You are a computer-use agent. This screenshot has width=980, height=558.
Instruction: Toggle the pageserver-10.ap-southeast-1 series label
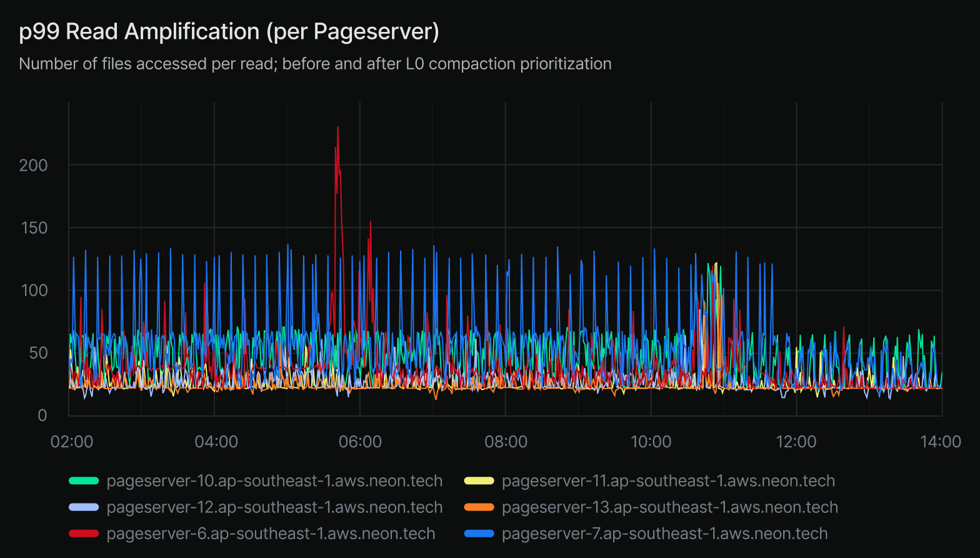click(274, 481)
